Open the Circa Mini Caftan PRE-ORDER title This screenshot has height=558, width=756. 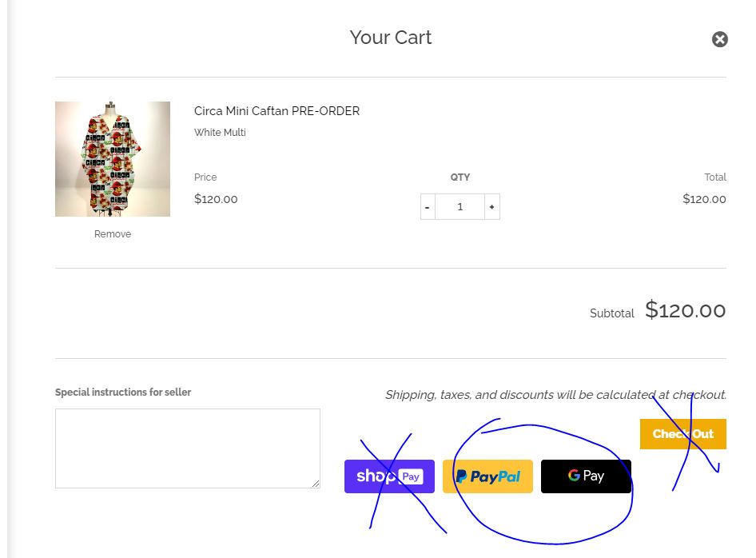point(277,111)
